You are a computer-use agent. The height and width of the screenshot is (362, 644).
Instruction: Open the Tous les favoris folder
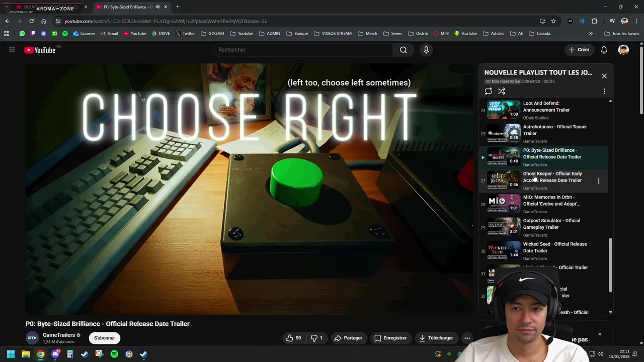click(621, 34)
